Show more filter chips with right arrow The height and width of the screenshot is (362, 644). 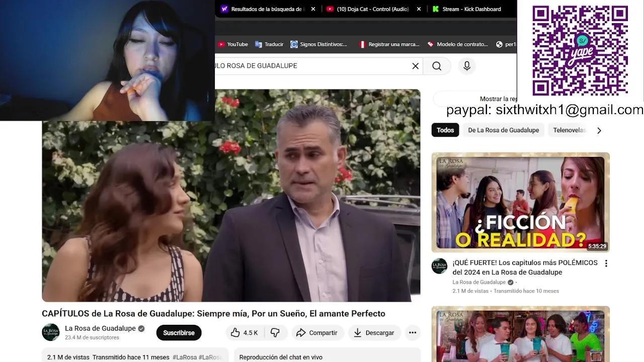[599, 130]
